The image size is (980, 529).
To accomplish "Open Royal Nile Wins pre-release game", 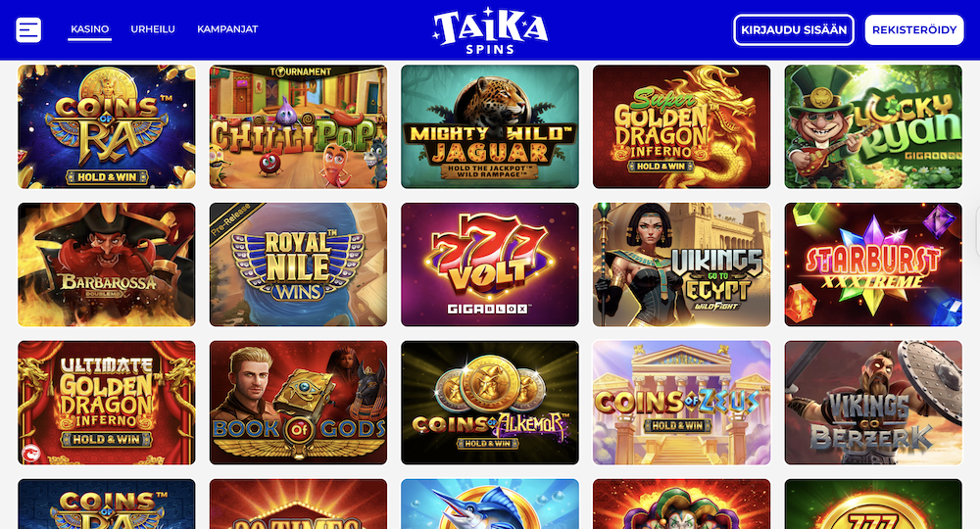I will pos(298,264).
